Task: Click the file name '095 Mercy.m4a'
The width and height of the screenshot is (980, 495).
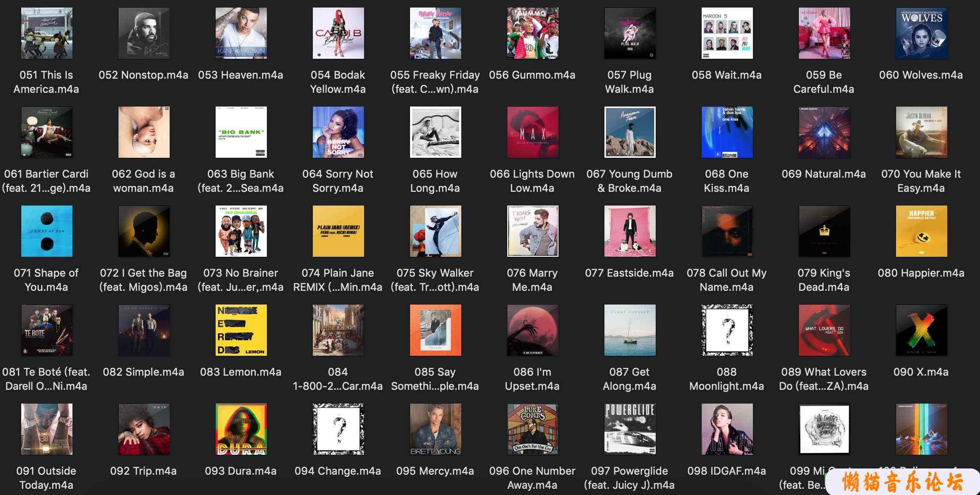Action: click(x=435, y=471)
